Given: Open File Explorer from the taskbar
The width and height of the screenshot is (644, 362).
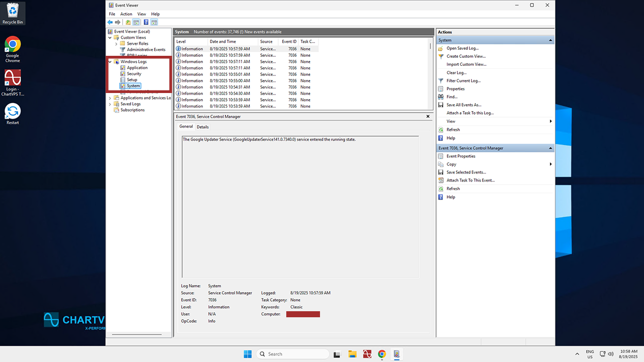Looking at the screenshot, I should click(x=352, y=354).
